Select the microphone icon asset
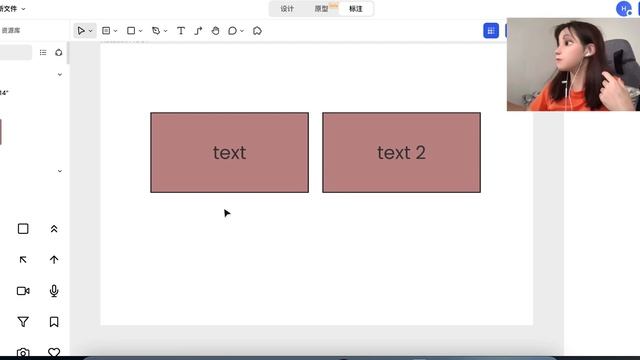Viewport: 640px width, 360px height. (x=54, y=291)
